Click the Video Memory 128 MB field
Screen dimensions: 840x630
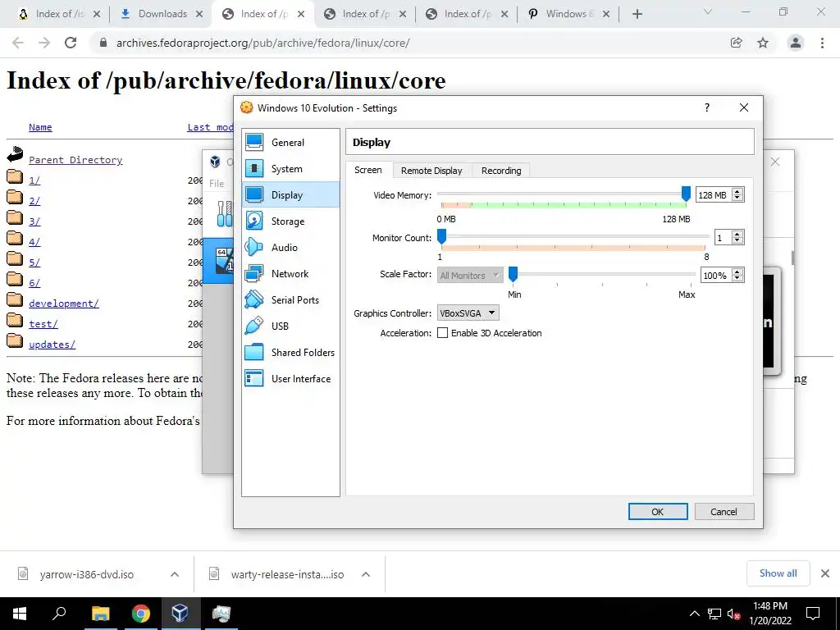(713, 195)
